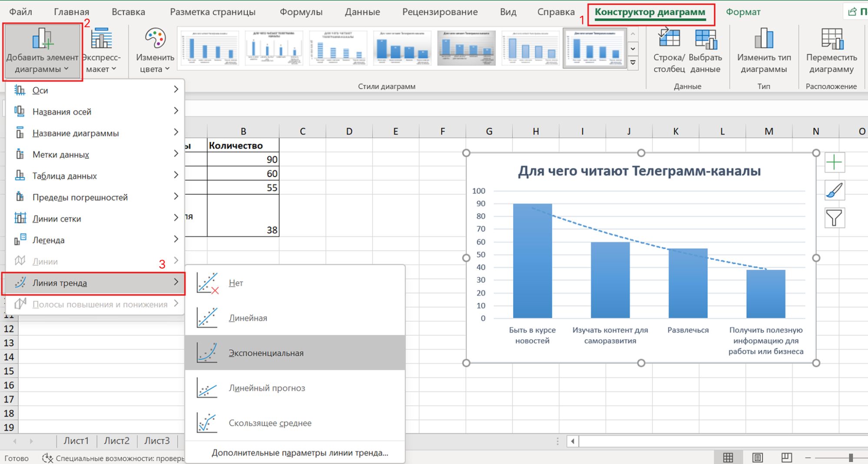Image resolution: width=868 pixels, height=464 pixels.
Task: Switch to the Format (Формат) ribbon tab
Action: [x=743, y=12]
